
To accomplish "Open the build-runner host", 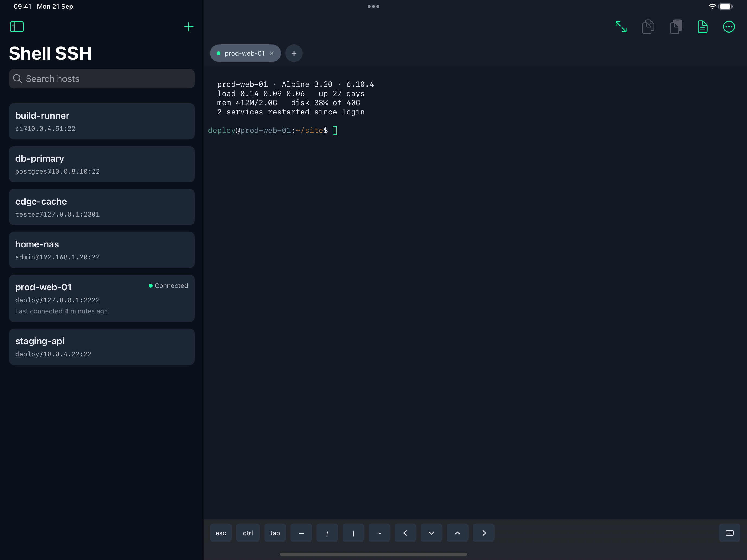I will (102, 121).
